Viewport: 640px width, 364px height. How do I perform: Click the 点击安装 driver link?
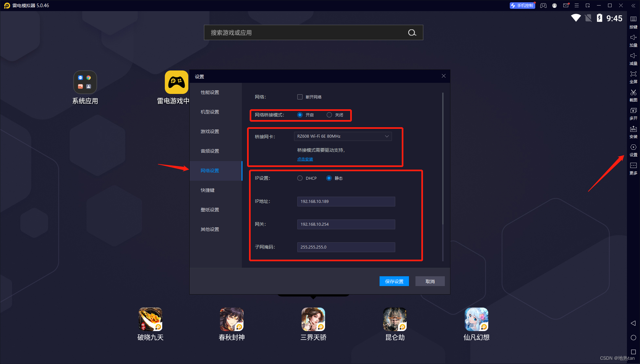[x=305, y=159]
